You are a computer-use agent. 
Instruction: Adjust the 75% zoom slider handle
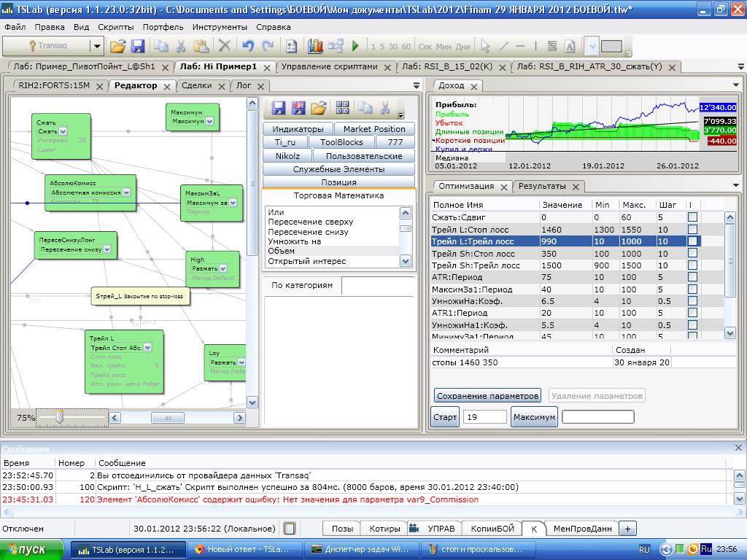[x=60, y=417]
